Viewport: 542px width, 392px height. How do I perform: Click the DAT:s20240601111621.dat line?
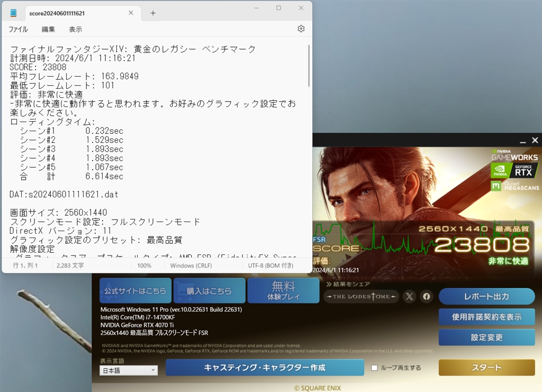[64, 195]
